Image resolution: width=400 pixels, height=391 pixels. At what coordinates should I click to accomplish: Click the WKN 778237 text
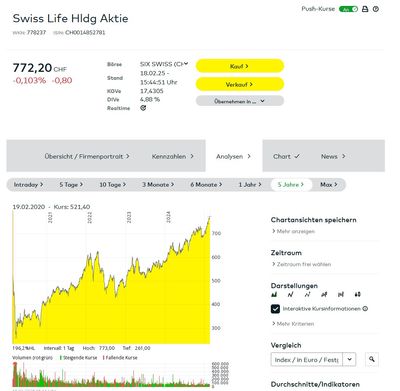click(29, 33)
